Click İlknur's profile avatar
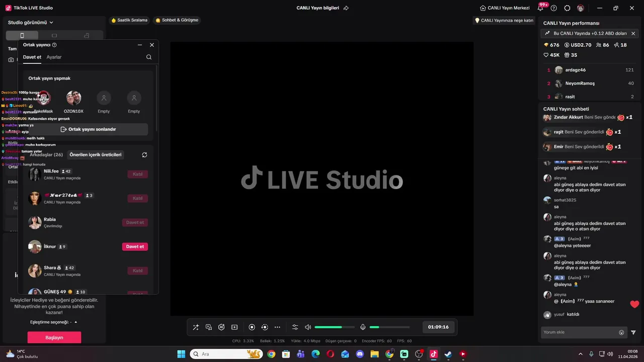The image size is (644, 362). click(x=35, y=246)
